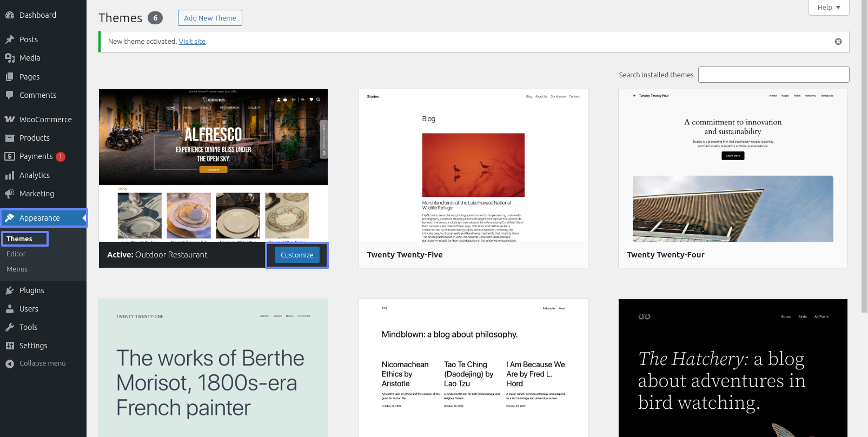Open Settings menu item

[43, 346]
